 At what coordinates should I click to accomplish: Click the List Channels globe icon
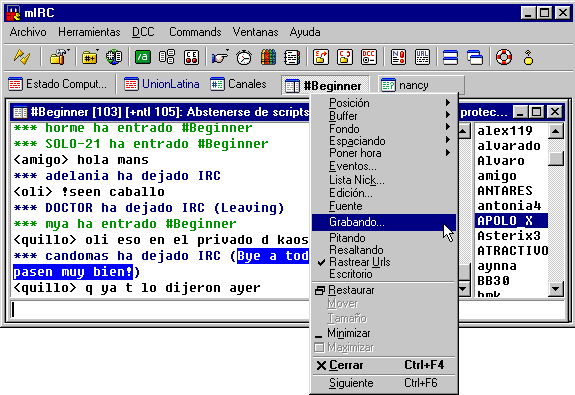coord(114,57)
